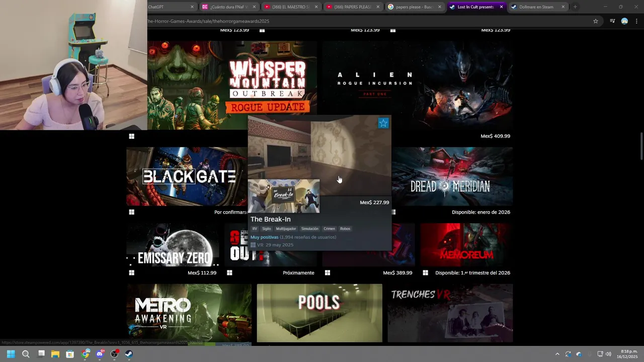Click the page vertical scrollbar thumb
This screenshot has height=362, width=644.
coord(641,146)
